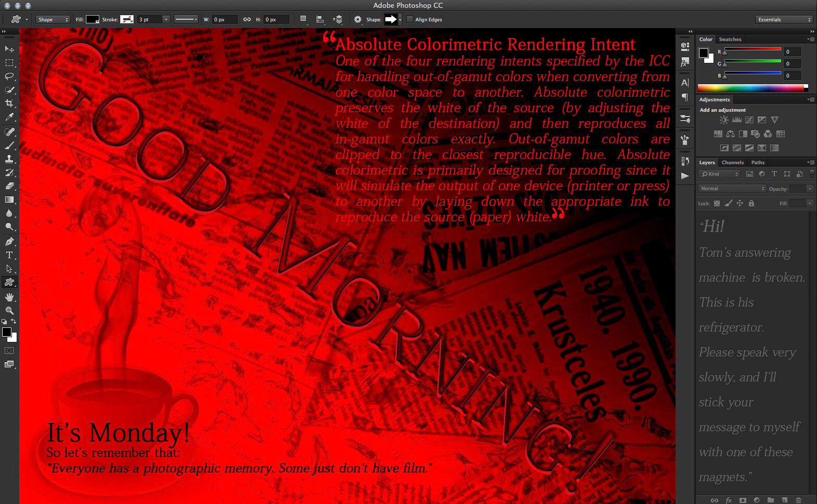Select the Quick Selection tool

pyautogui.click(x=9, y=90)
